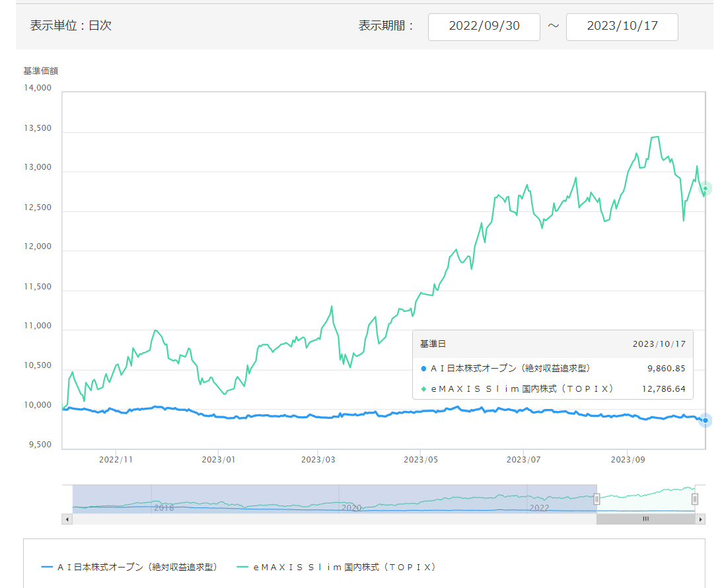Click the right range handle in navigator
726x588 pixels.
click(695, 499)
